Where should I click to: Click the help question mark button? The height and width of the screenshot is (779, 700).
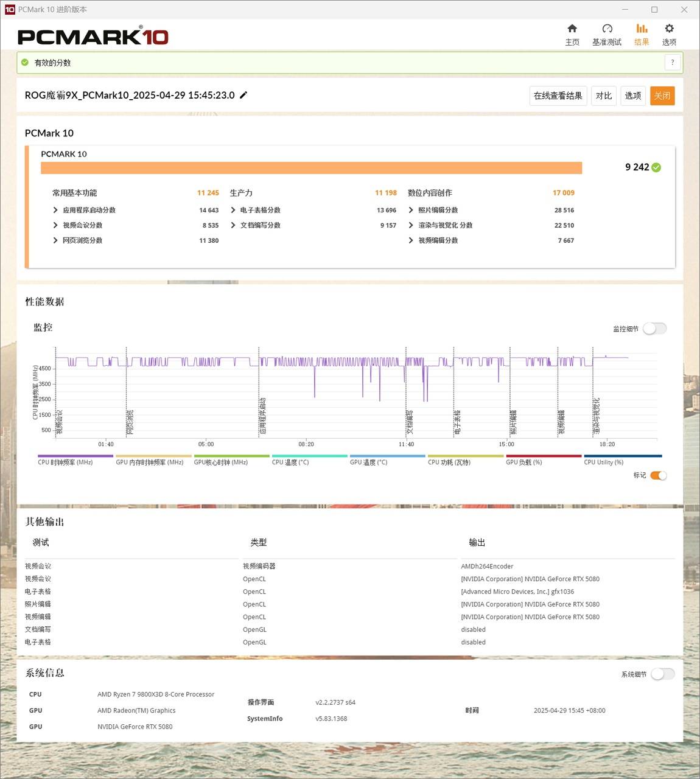click(672, 62)
